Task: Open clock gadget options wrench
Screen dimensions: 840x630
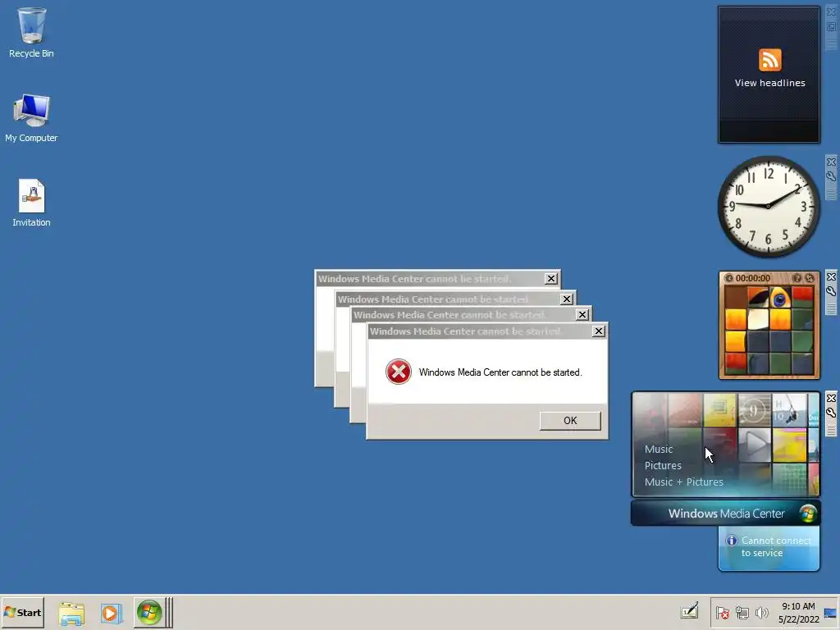Action: (831, 176)
